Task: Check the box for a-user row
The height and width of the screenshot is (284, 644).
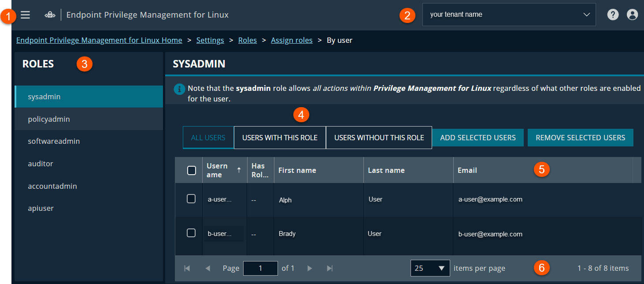Action: coord(191,199)
